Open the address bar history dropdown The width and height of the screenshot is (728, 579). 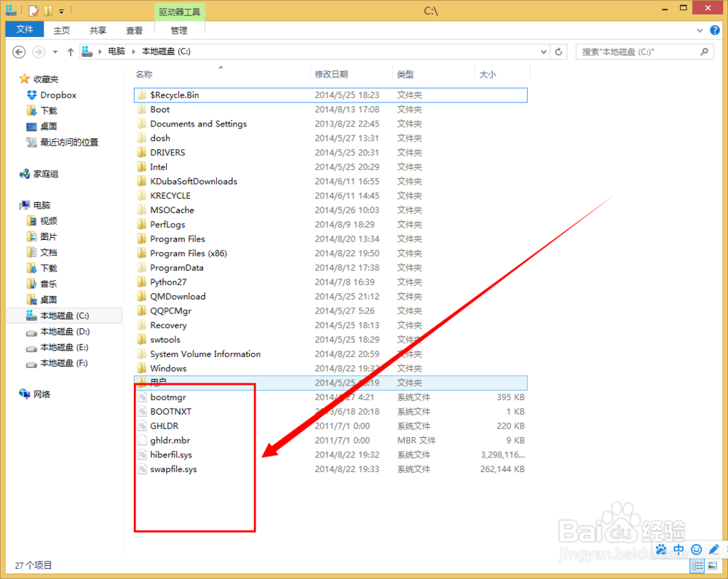coord(543,52)
